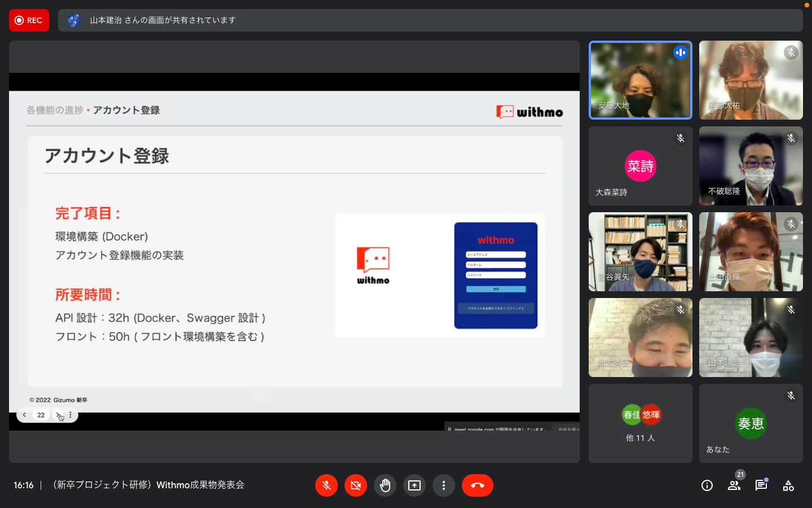Leave the call with the red hang-up button
This screenshot has width=812, height=508.
(478, 485)
